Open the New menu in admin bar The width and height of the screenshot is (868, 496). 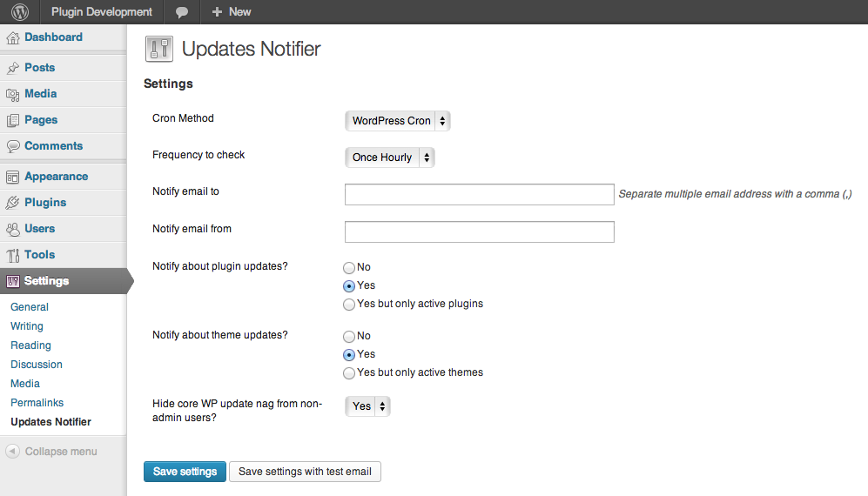(x=232, y=11)
